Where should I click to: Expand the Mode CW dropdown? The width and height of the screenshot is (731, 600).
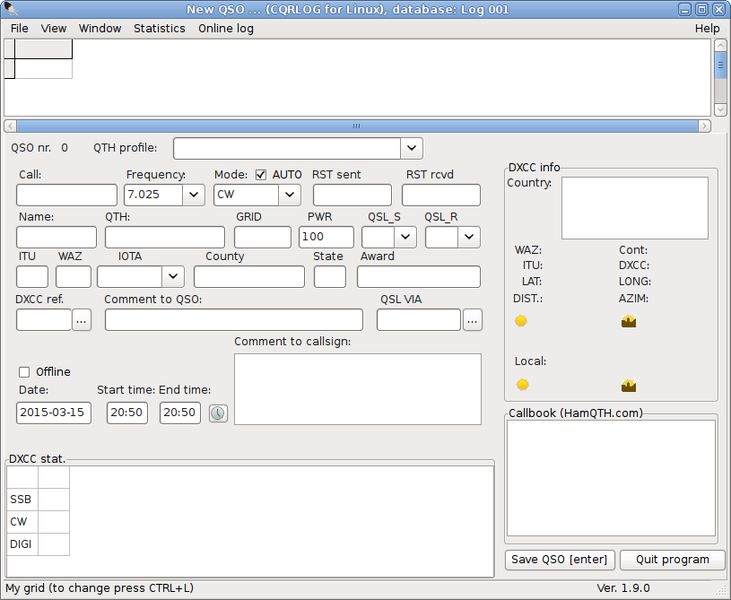coord(290,195)
